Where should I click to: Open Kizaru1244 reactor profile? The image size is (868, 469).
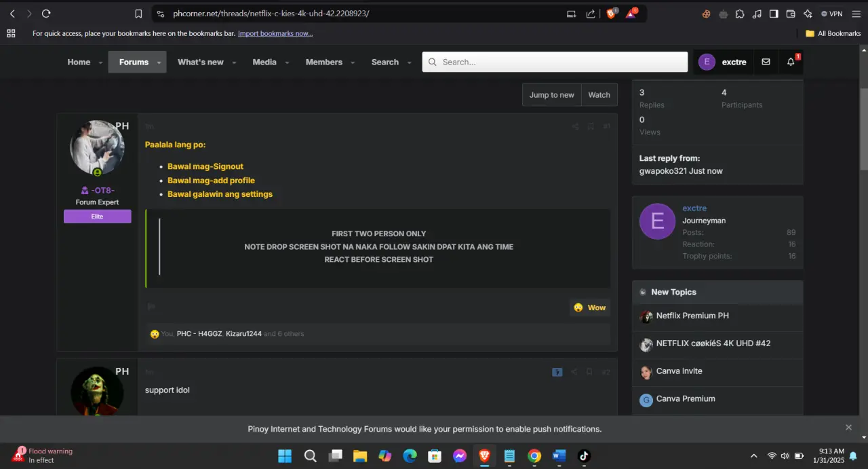click(243, 334)
